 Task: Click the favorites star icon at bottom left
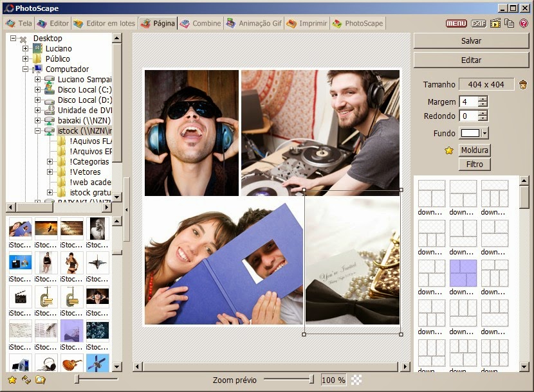[x=12, y=380]
